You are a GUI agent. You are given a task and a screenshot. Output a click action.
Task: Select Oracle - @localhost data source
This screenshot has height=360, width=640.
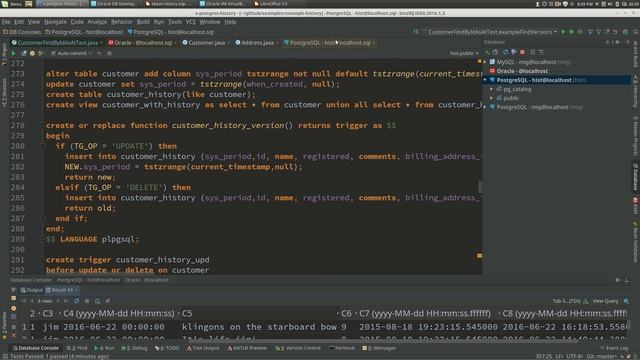[x=522, y=71]
